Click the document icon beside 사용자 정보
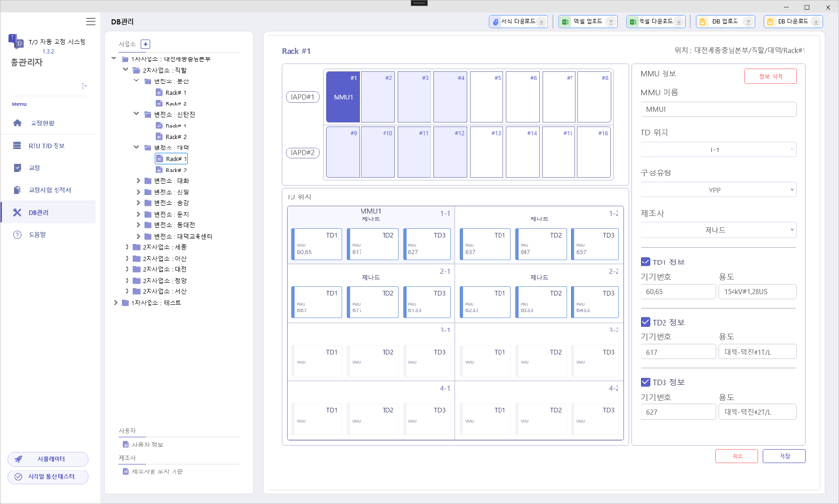 [126, 445]
